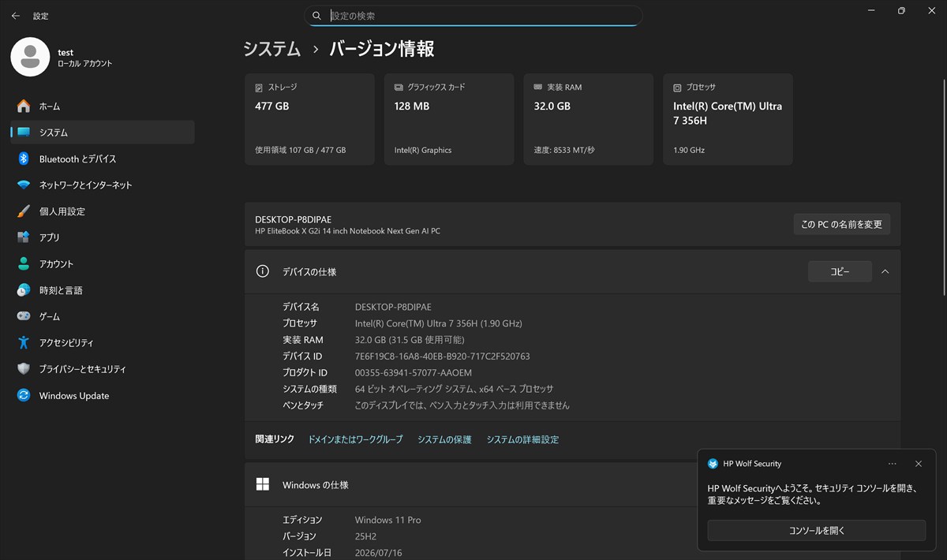Click the デバイス名 value DESKTOP-P8DIPAE
Screen dimensions: 947x560
(x=393, y=307)
